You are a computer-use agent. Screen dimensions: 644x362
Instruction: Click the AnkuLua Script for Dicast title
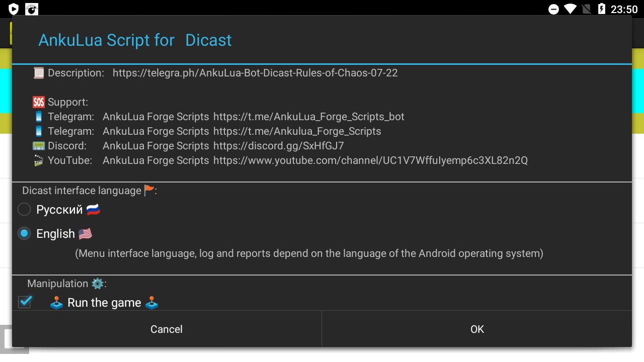(x=135, y=40)
